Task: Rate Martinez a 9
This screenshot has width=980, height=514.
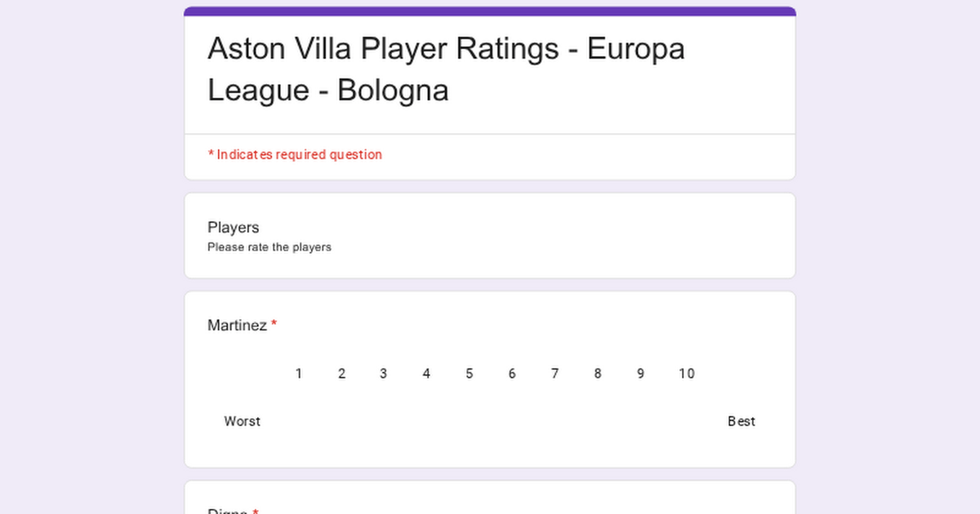Action: [641, 421]
